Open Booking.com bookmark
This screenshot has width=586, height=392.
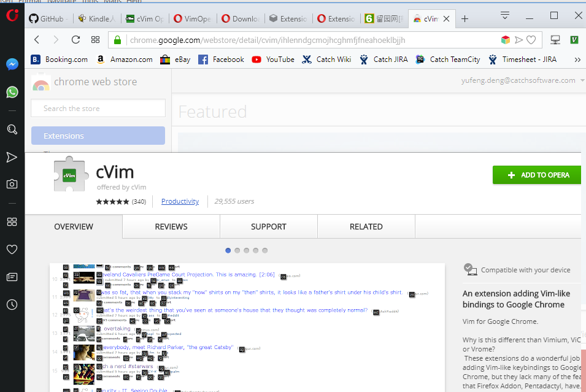point(60,60)
